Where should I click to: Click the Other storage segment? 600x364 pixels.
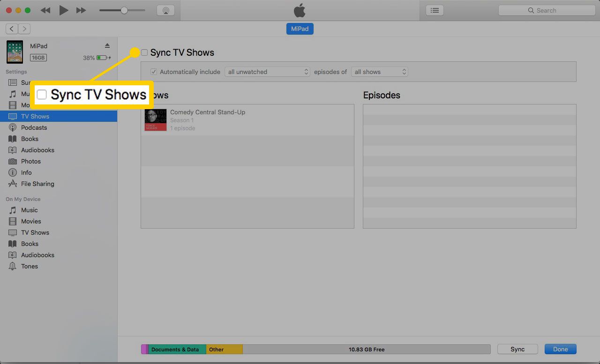click(224, 349)
